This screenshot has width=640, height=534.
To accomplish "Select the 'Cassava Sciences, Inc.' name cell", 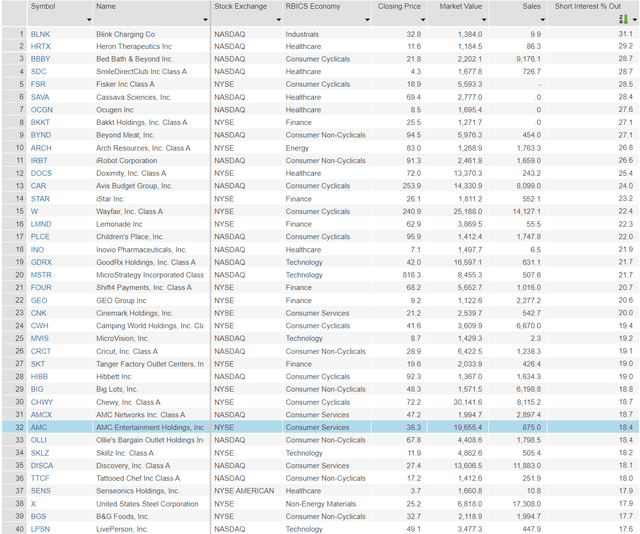I will pyautogui.click(x=151, y=97).
